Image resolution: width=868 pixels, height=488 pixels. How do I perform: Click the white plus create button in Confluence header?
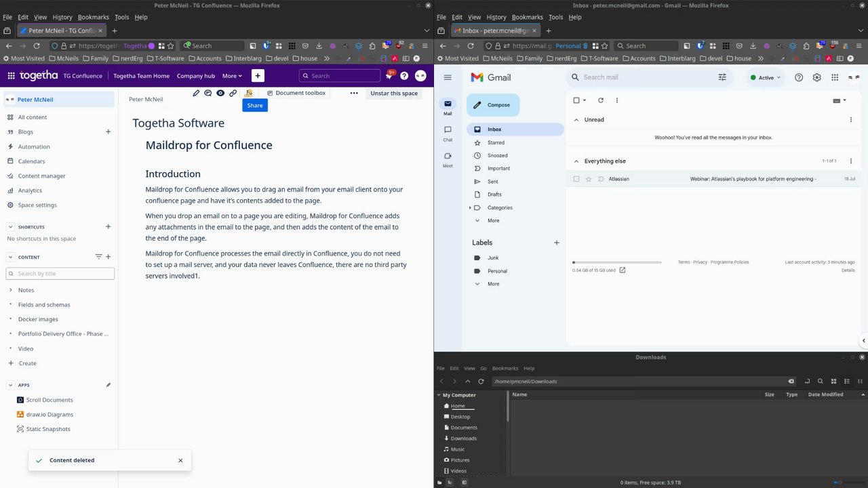click(x=258, y=76)
